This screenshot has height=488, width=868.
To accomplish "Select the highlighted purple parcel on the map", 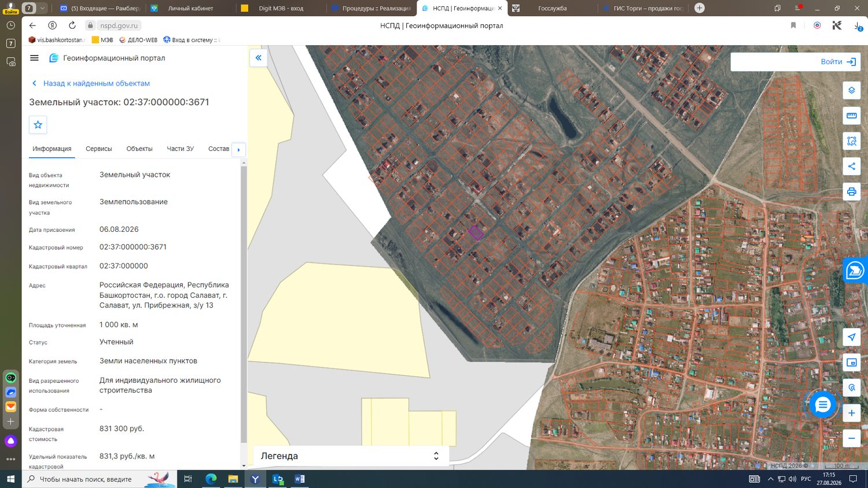I will [476, 232].
